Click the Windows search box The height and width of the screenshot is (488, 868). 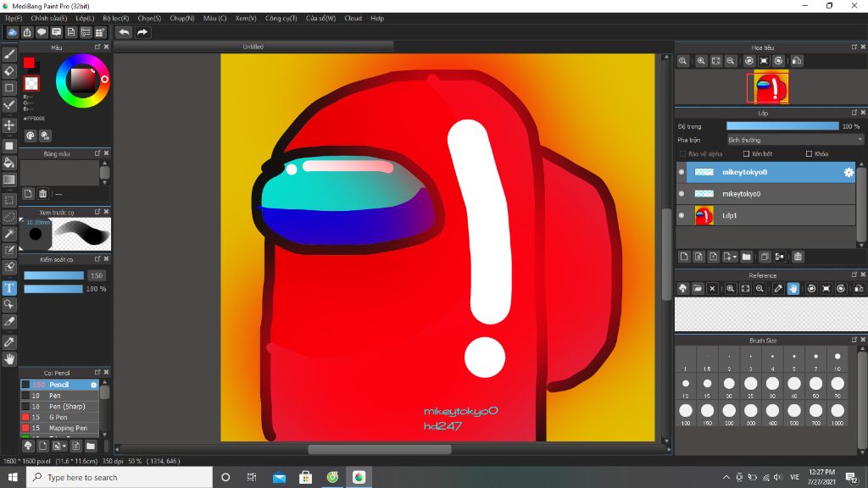click(119, 477)
